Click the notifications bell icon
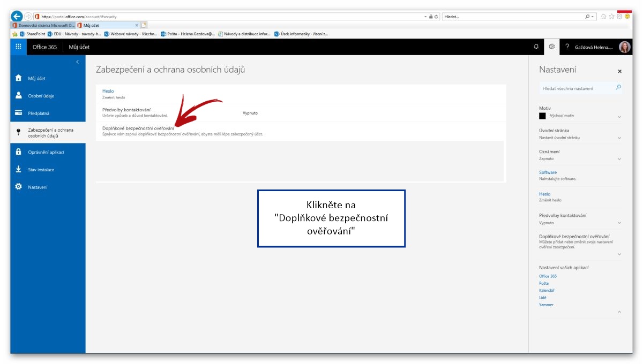The image size is (643, 364). click(x=536, y=47)
